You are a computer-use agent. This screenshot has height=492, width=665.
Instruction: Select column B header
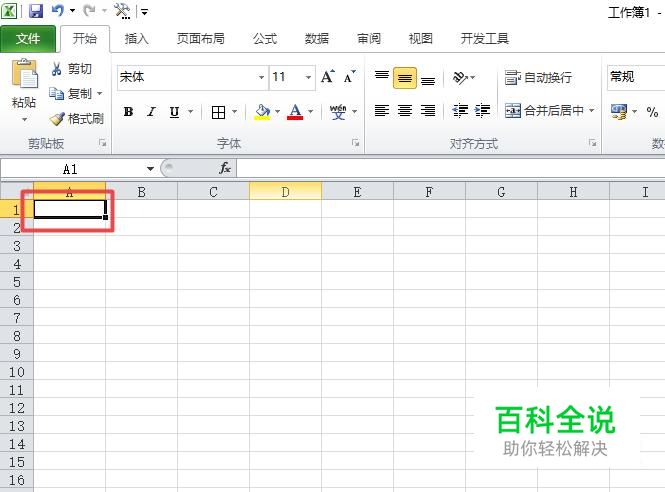point(142,191)
